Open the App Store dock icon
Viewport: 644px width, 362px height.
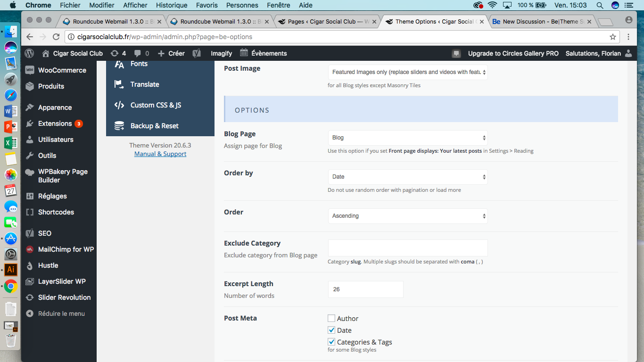[x=10, y=239]
